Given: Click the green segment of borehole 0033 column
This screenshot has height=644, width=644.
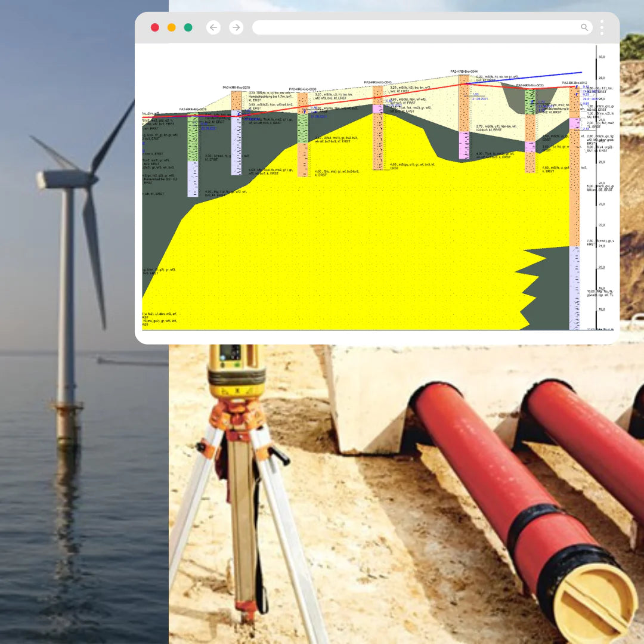Looking at the screenshot, I should pyautogui.click(x=530, y=102).
